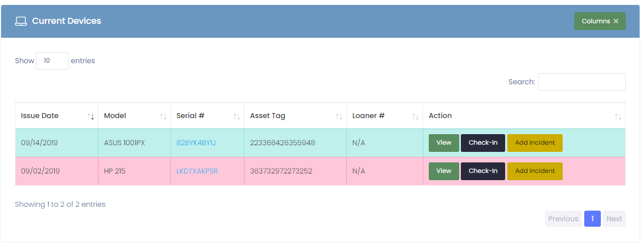Go to Next page
The height and width of the screenshot is (250, 644).
point(614,219)
